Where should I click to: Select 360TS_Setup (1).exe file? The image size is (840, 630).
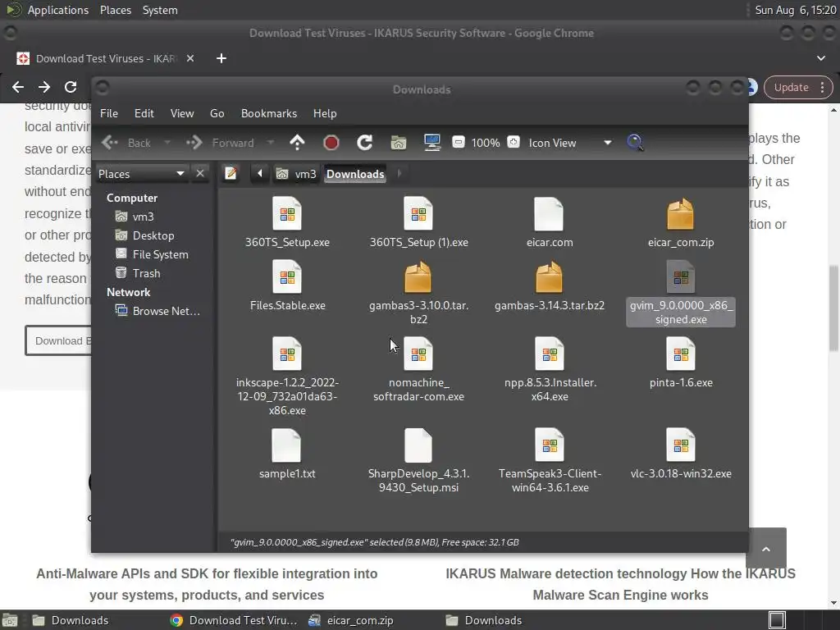[x=418, y=222]
